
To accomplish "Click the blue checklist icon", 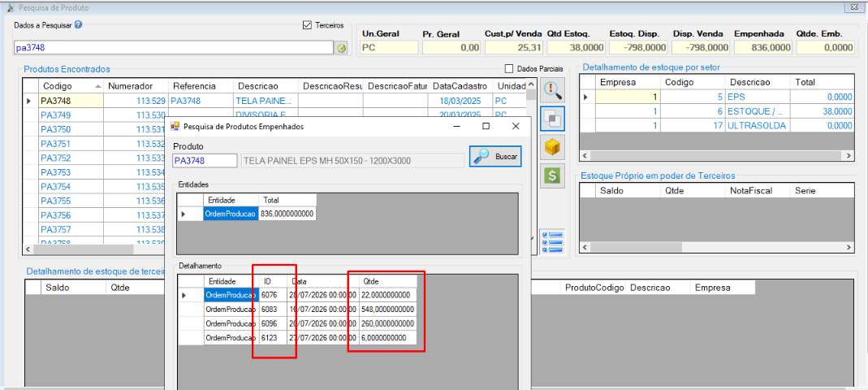I will (552, 242).
